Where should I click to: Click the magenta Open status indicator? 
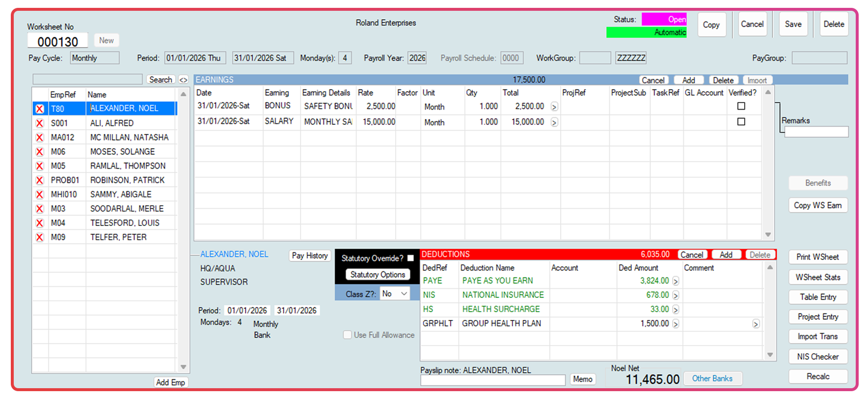(x=664, y=19)
